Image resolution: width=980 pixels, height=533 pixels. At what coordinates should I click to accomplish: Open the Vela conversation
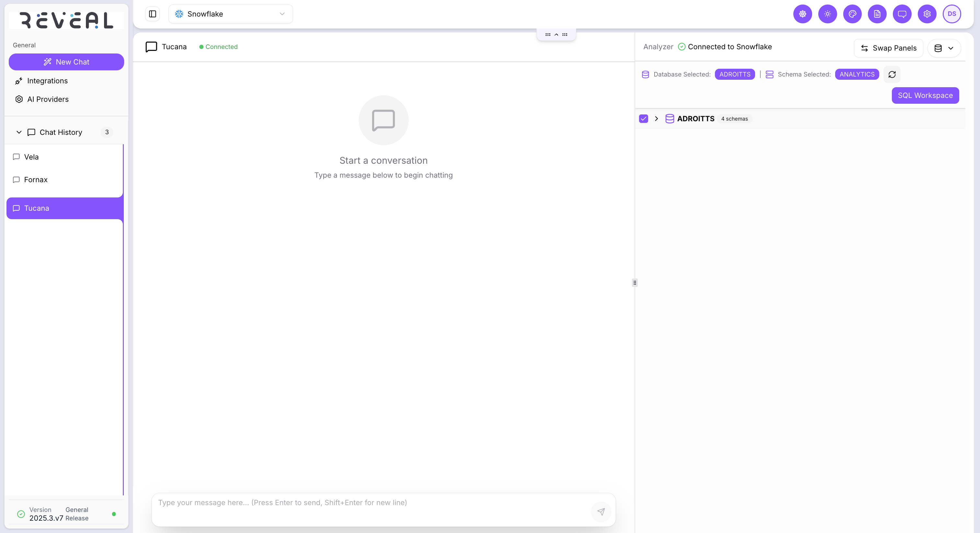(31, 157)
